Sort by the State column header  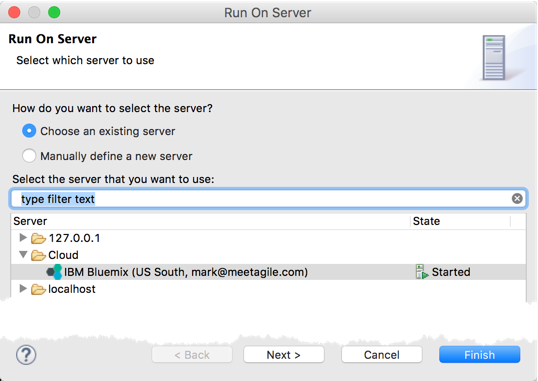coord(460,221)
